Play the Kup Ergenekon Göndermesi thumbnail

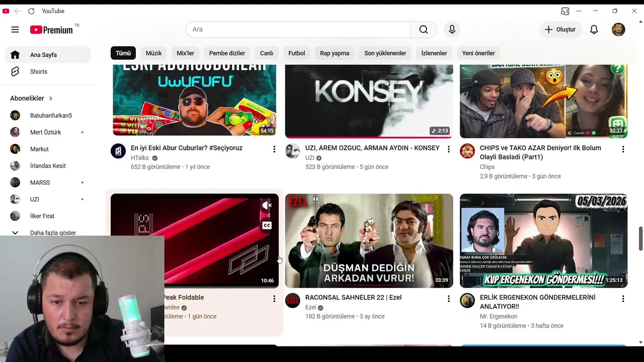(x=543, y=241)
